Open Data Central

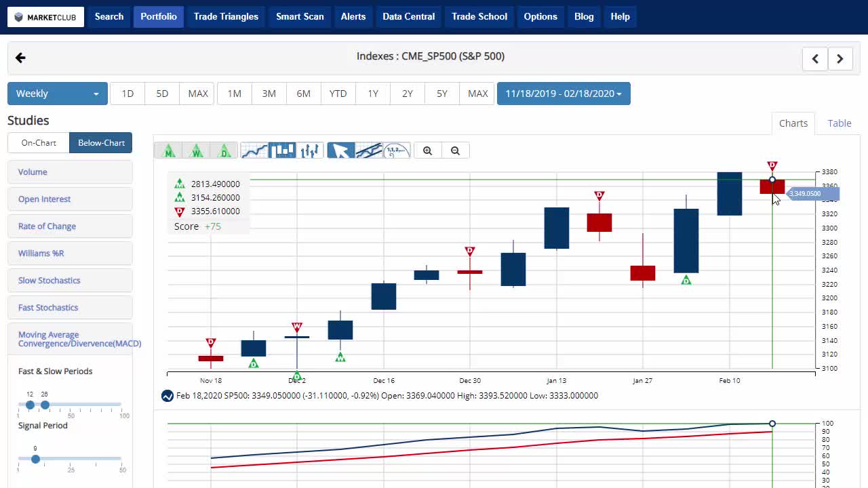409,16
